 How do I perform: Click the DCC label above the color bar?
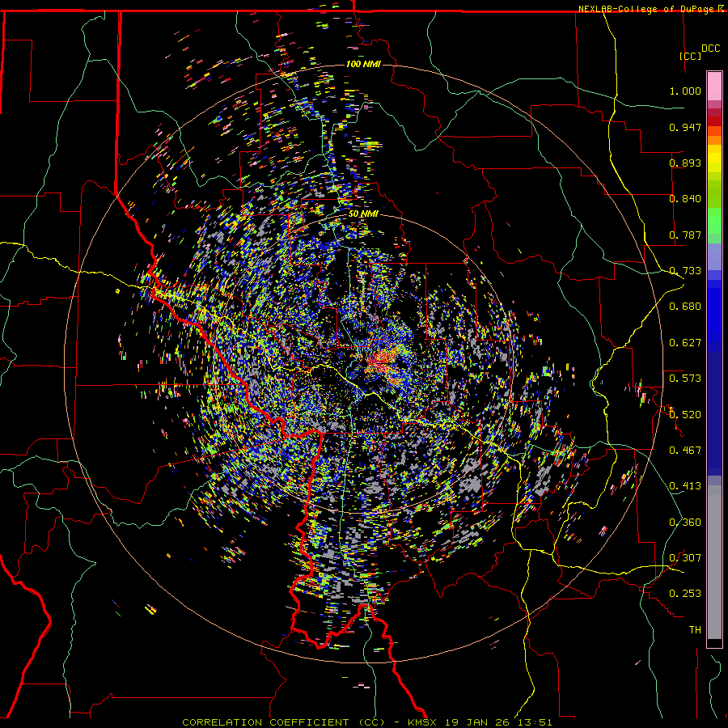710,49
